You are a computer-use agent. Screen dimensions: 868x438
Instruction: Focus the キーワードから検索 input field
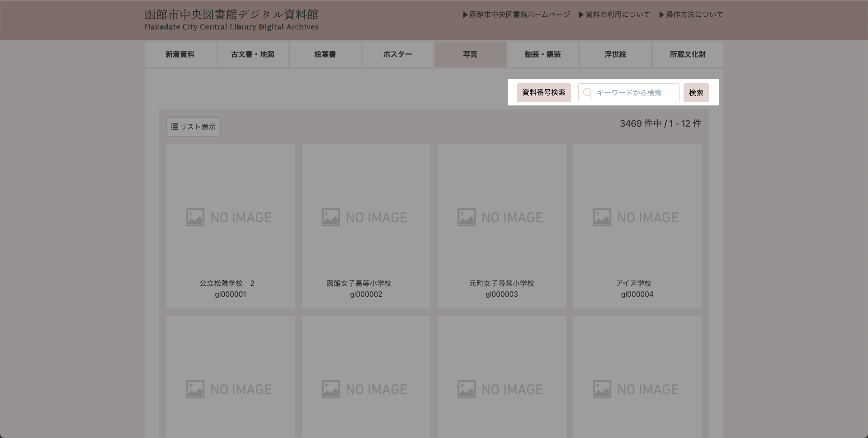click(629, 93)
